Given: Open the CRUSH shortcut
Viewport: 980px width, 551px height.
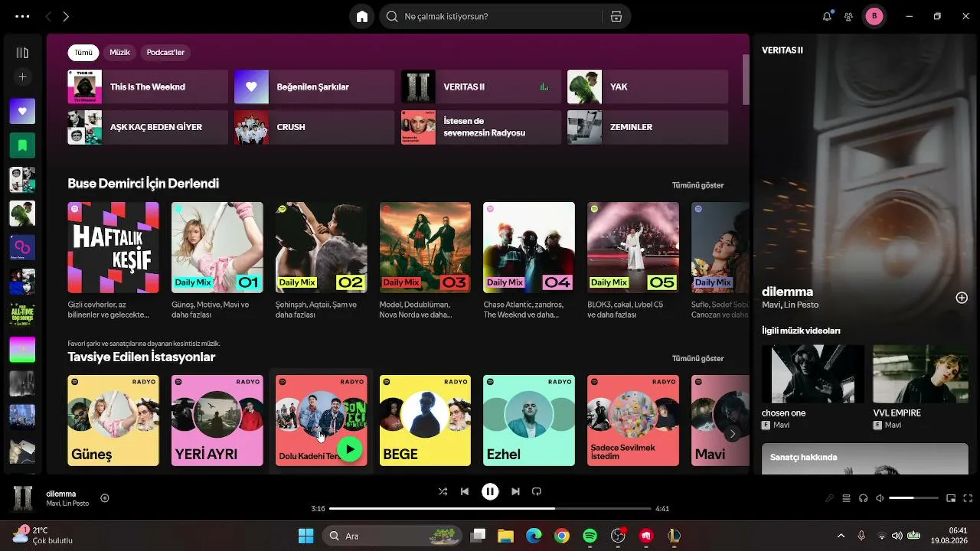Looking at the screenshot, I should (314, 127).
